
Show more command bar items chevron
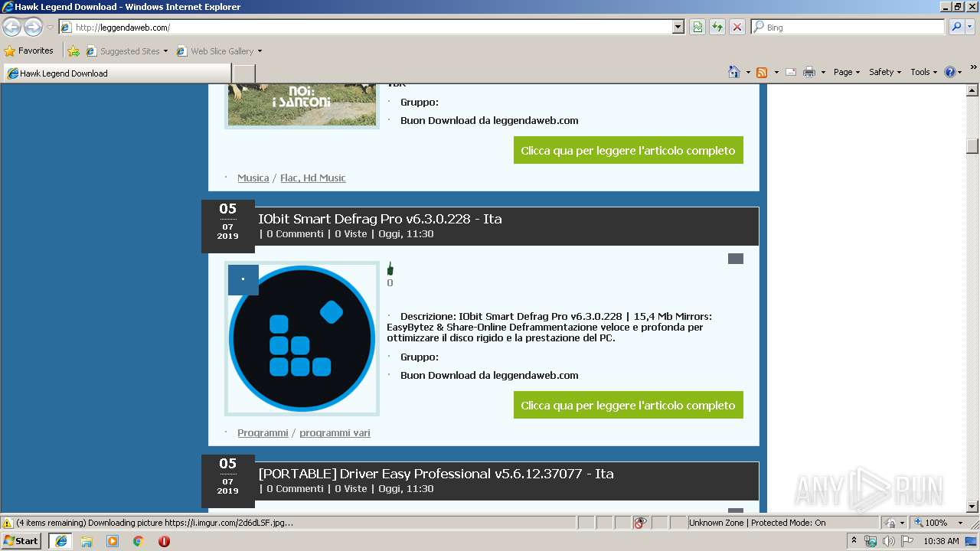click(x=974, y=68)
